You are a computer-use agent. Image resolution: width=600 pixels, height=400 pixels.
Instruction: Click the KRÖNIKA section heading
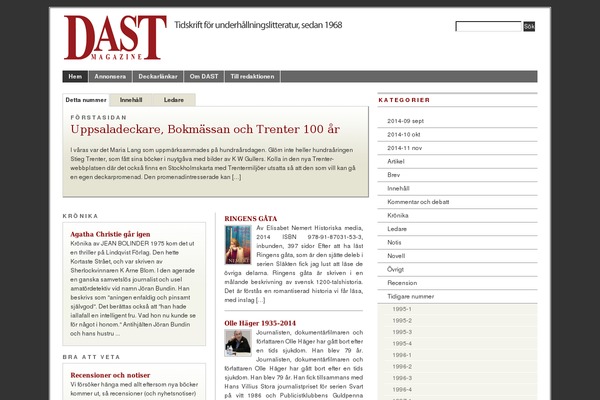pyautogui.click(x=80, y=216)
